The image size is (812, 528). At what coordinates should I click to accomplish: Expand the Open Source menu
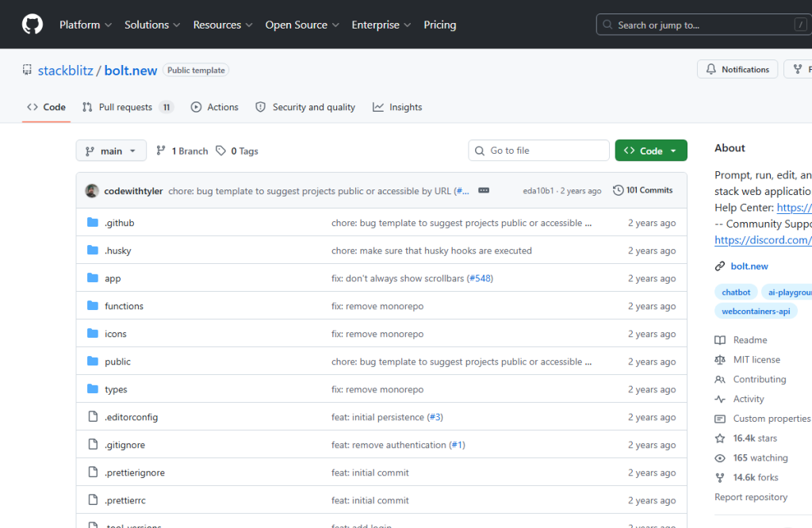tap(302, 25)
